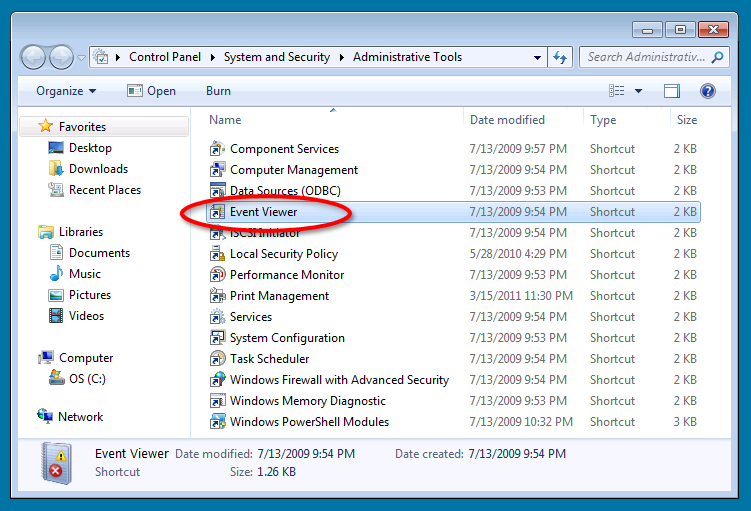Select the System Configuration icon

(x=217, y=338)
